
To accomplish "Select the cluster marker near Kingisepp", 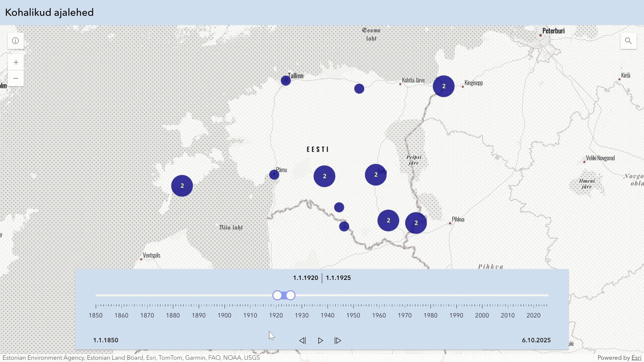I will (443, 86).
